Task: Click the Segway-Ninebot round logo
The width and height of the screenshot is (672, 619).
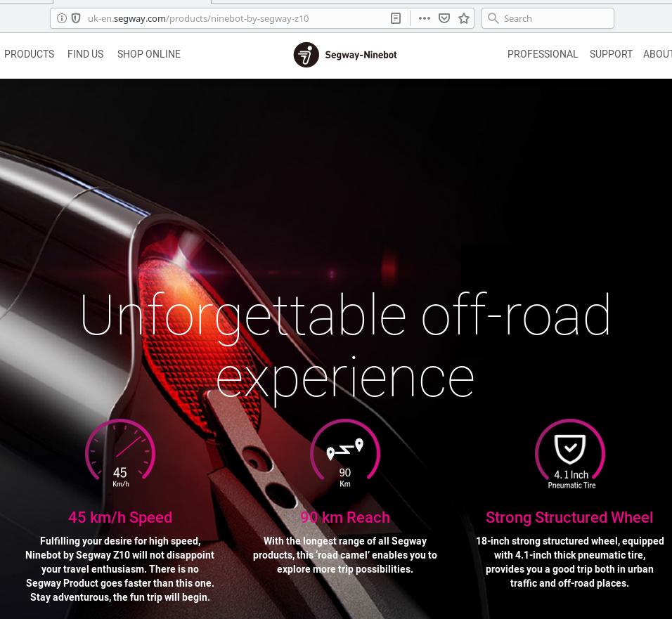Action: click(x=306, y=55)
